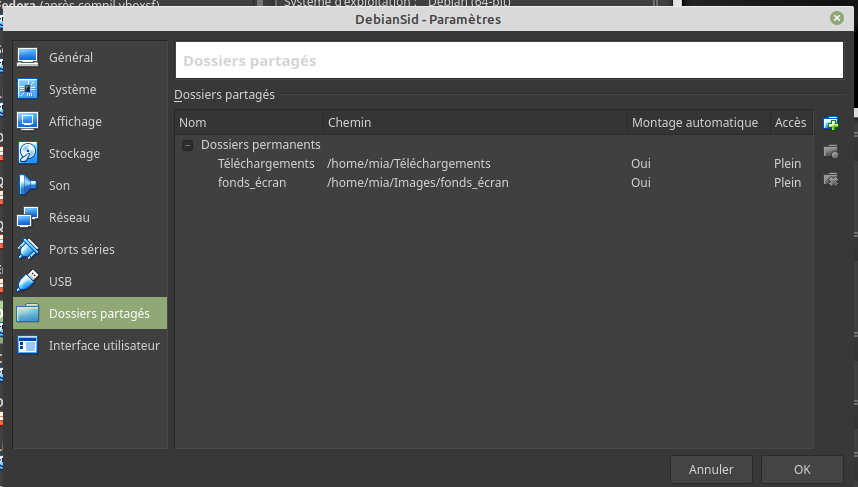Screen dimensions: 858x487
Task: Close the DebianSid Paramètres dialog
Action: [x=837, y=18]
